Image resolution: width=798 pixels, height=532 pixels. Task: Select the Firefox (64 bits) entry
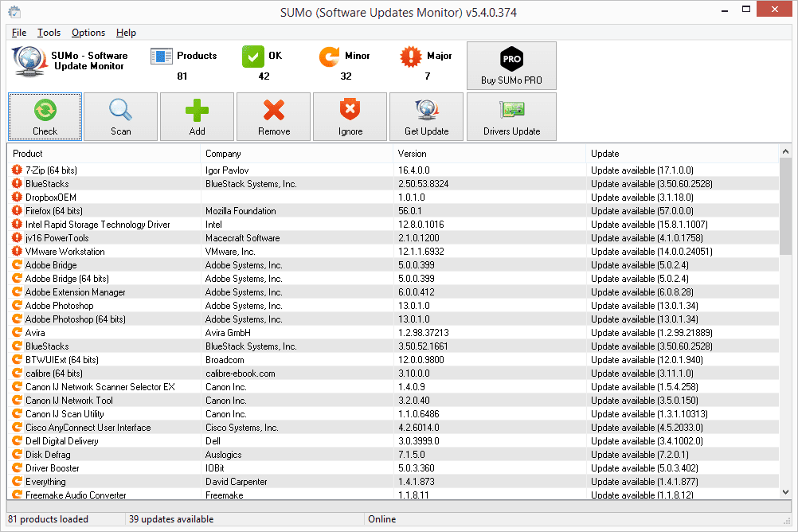pyautogui.click(x=53, y=211)
